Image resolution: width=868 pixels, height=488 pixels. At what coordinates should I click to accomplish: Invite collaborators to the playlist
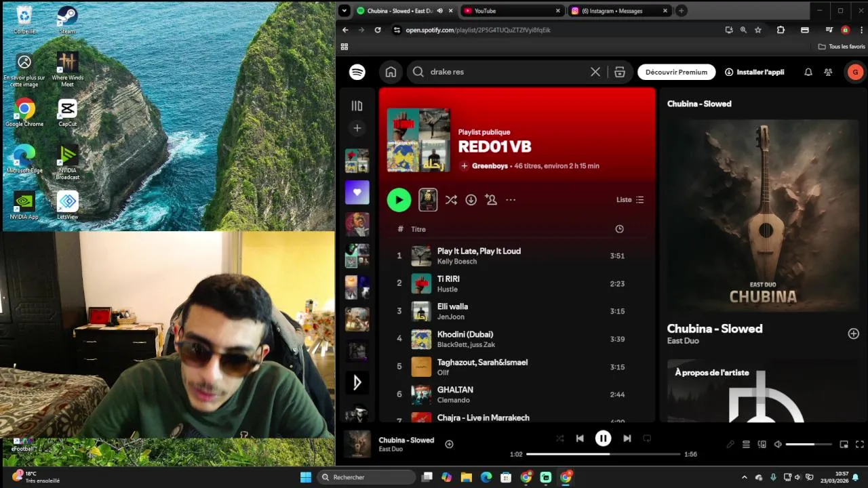(x=491, y=200)
